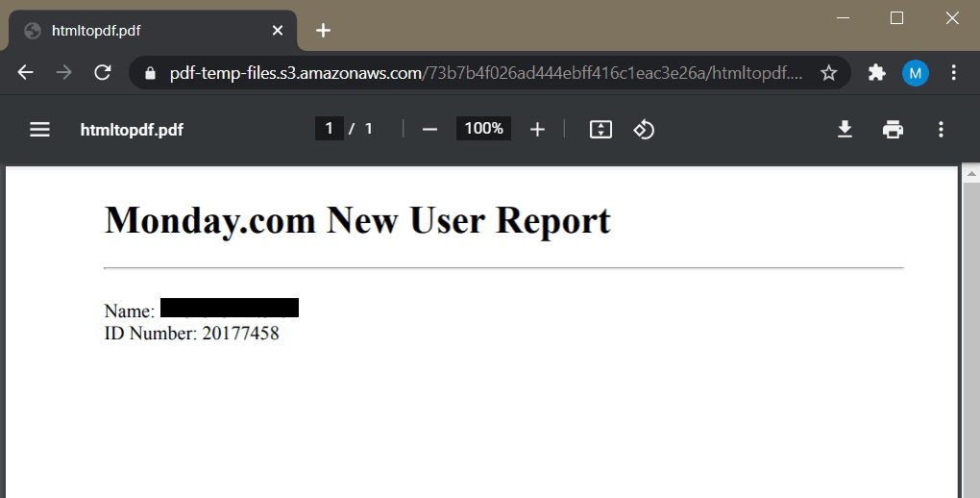Open a new browser tab
Image resolution: width=980 pixels, height=498 pixels.
[323, 31]
